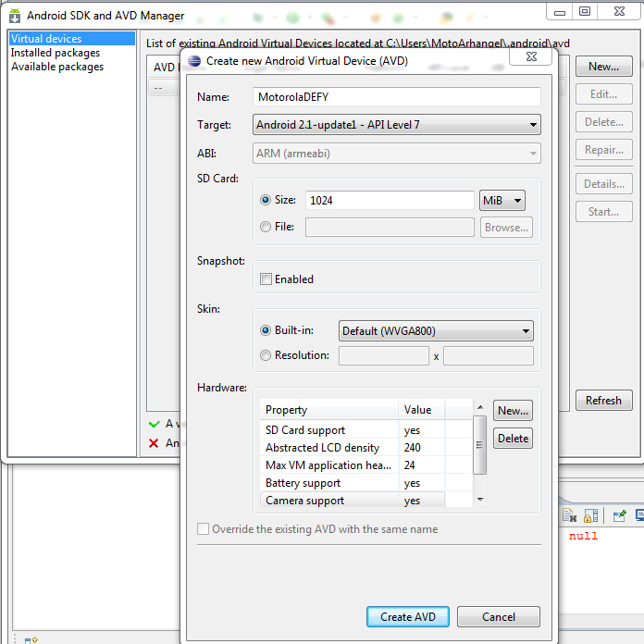Select the Max VM application heap row
The width and height of the screenshot is (644, 644).
pyautogui.click(x=365, y=465)
